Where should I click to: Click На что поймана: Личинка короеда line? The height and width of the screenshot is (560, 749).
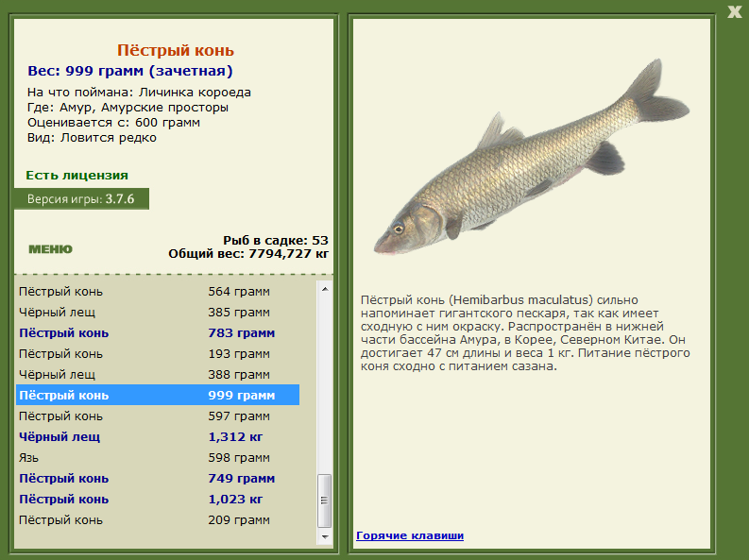click(x=139, y=93)
